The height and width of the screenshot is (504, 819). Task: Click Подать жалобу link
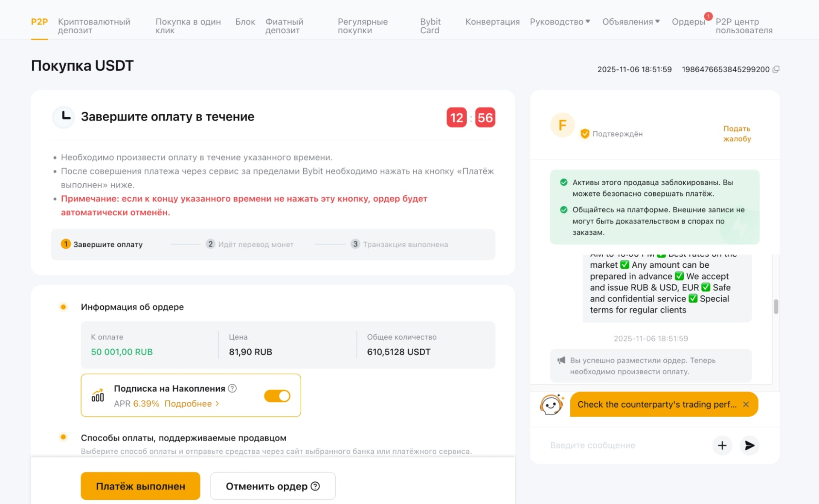[x=737, y=133]
